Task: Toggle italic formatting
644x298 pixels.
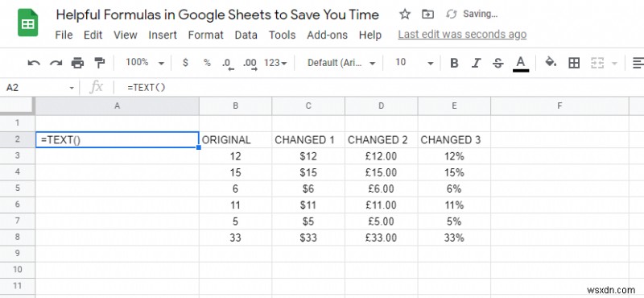Action: coord(476,63)
